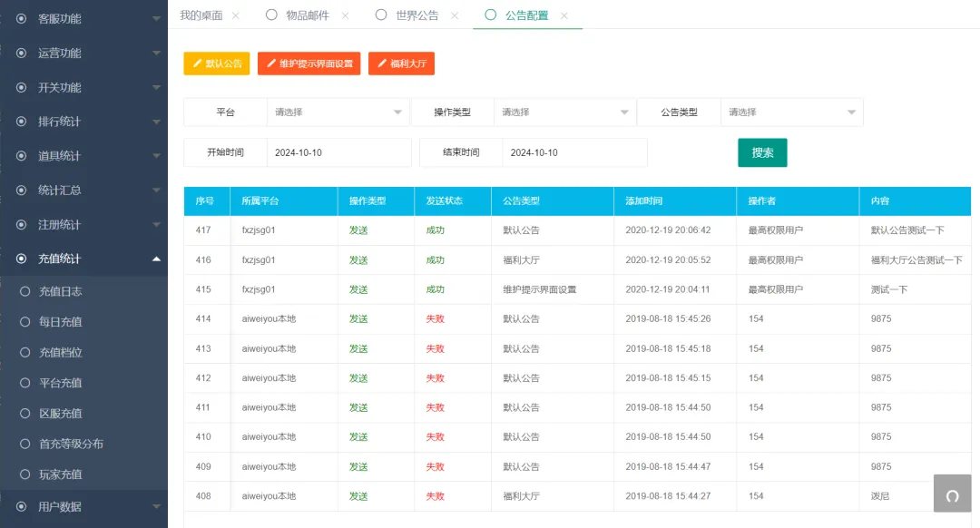
Task: Click the 维护提示界面设置 button
Action: [x=309, y=64]
